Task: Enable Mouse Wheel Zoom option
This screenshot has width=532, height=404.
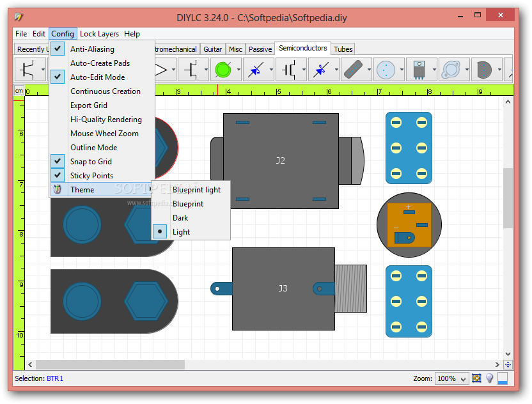Action: 102,134
